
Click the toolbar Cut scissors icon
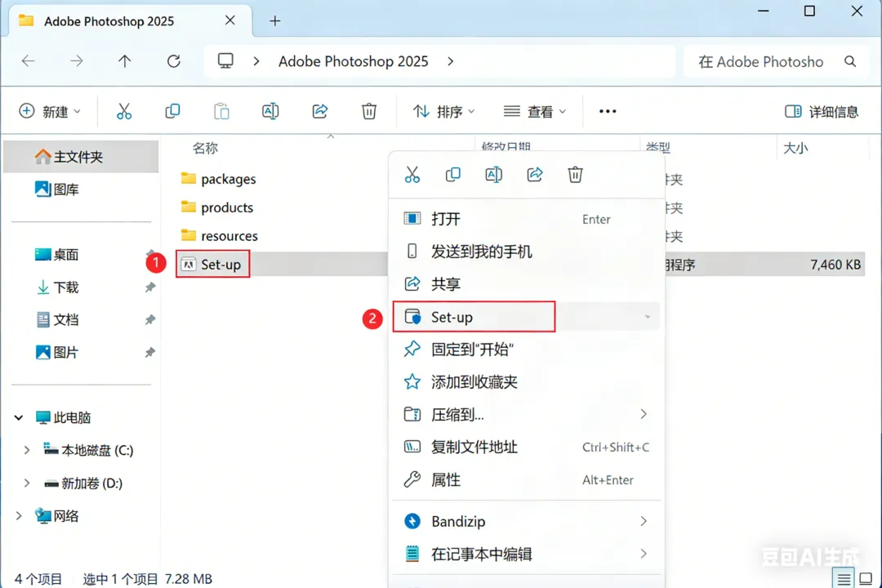tap(124, 111)
